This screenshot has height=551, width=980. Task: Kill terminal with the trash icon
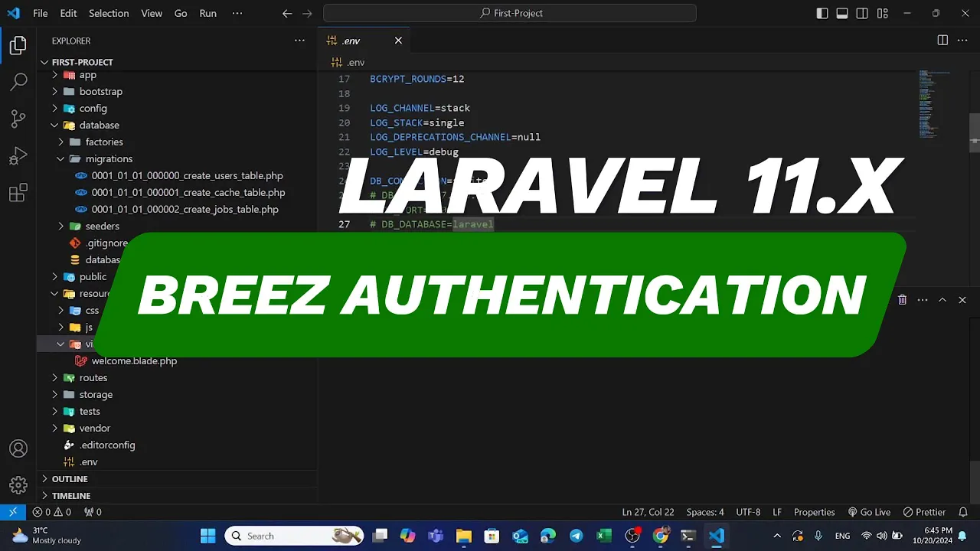(903, 300)
